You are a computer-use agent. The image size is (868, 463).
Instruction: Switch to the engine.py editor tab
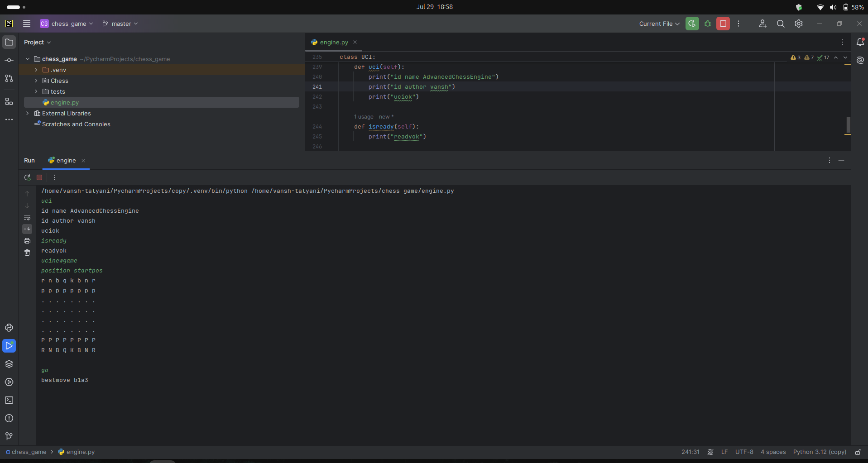[x=334, y=42]
